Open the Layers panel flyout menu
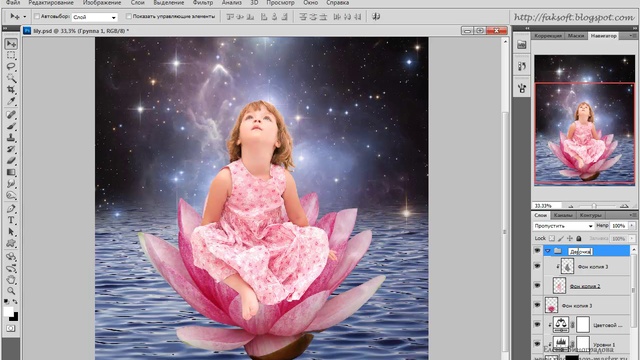This screenshot has height=360, width=640. tap(634, 215)
